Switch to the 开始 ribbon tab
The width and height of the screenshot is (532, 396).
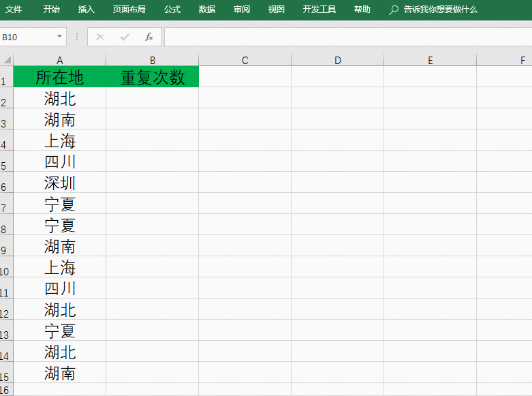52,9
